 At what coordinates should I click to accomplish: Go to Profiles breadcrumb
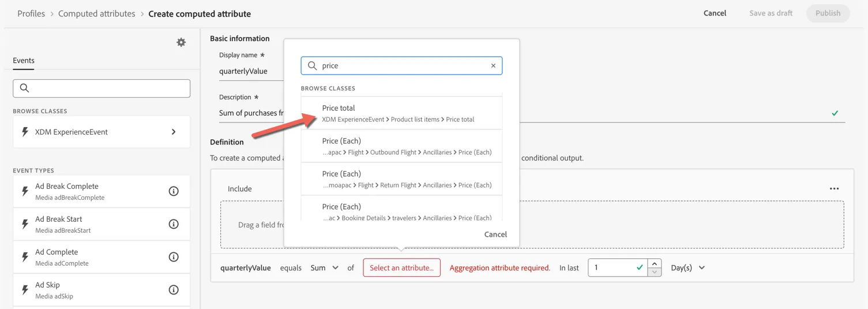pyautogui.click(x=31, y=13)
